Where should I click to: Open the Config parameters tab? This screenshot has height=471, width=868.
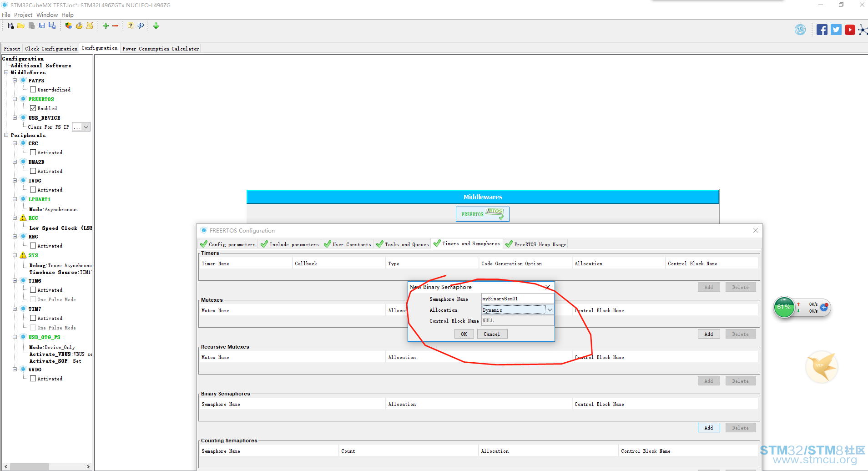pyautogui.click(x=228, y=244)
